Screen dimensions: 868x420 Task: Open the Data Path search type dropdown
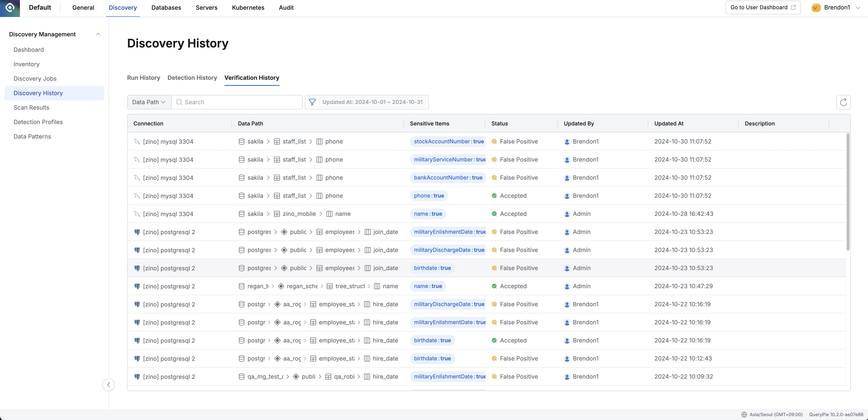point(149,102)
